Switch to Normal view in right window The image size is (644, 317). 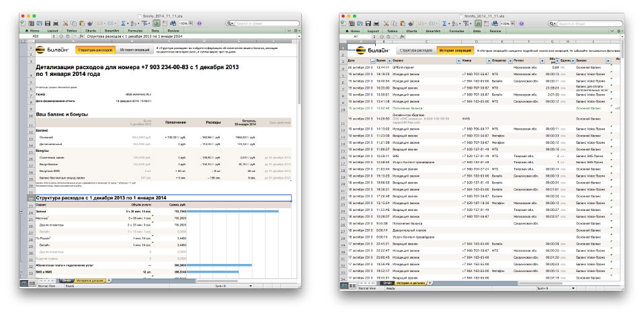pos(344,286)
